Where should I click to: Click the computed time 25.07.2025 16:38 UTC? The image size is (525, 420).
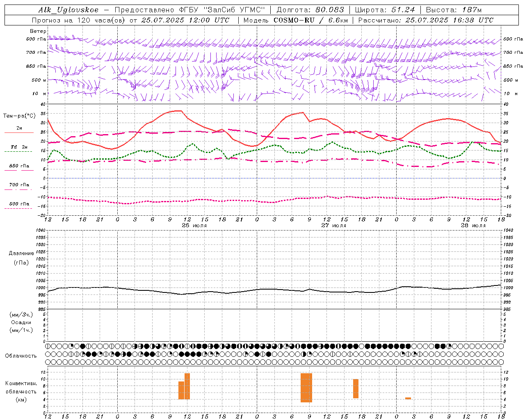[x=450, y=20]
